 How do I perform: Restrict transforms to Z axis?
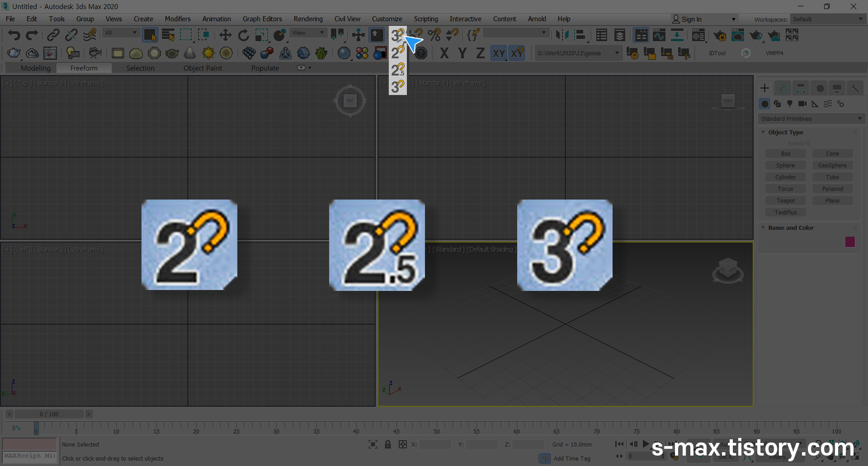pyautogui.click(x=480, y=53)
